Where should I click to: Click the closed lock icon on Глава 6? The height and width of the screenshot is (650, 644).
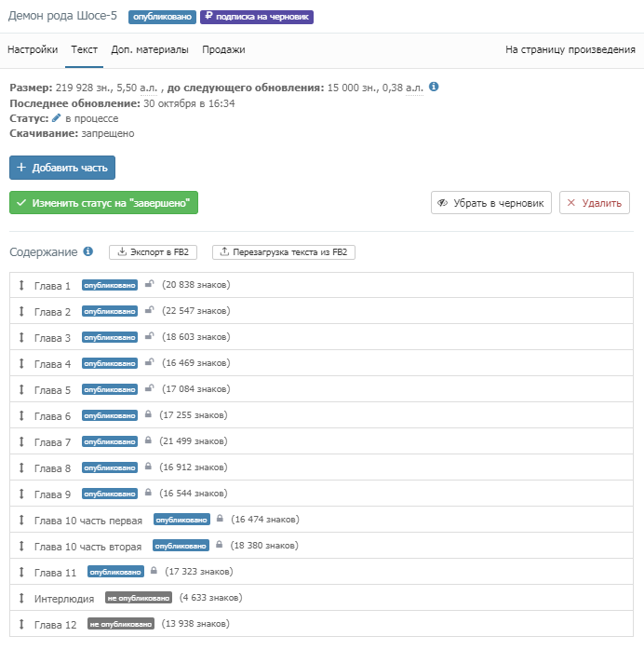click(x=148, y=415)
